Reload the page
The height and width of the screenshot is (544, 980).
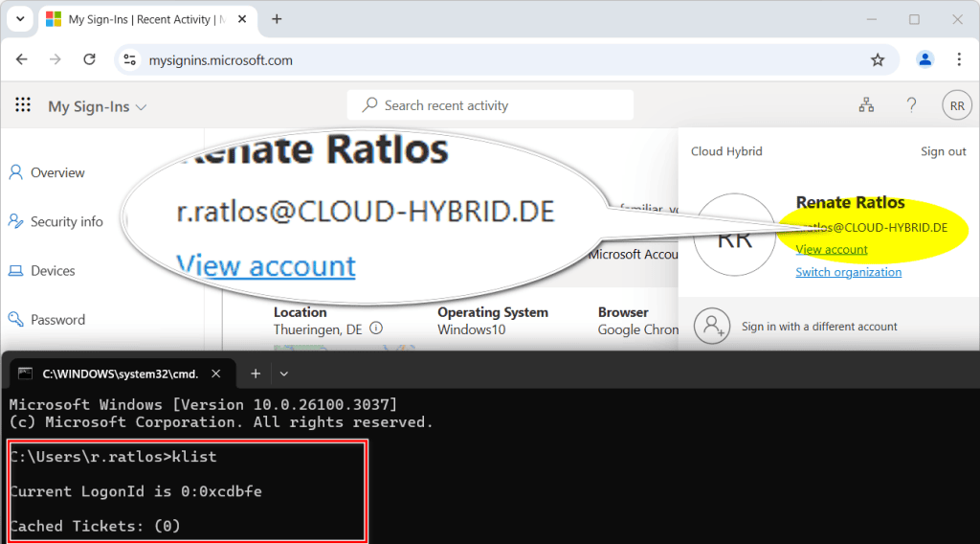pyautogui.click(x=89, y=59)
